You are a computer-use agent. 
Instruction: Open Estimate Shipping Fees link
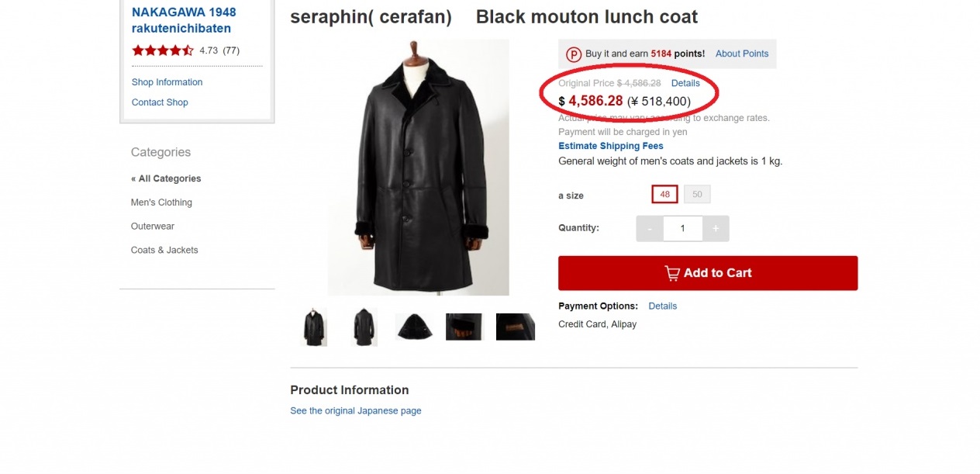pos(610,146)
